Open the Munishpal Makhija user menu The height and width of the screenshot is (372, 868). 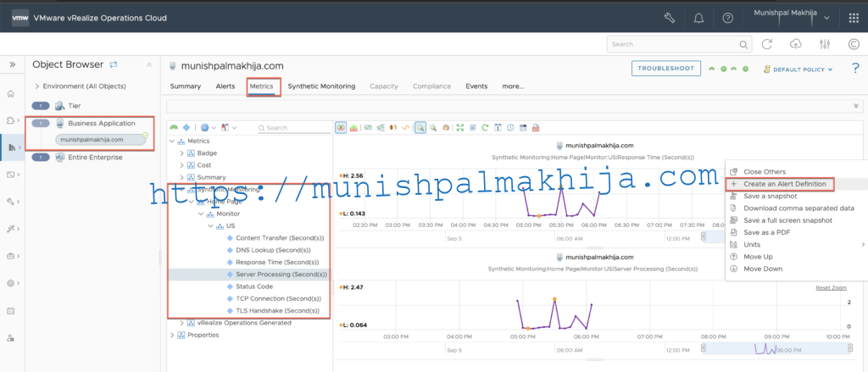(x=792, y=15)
